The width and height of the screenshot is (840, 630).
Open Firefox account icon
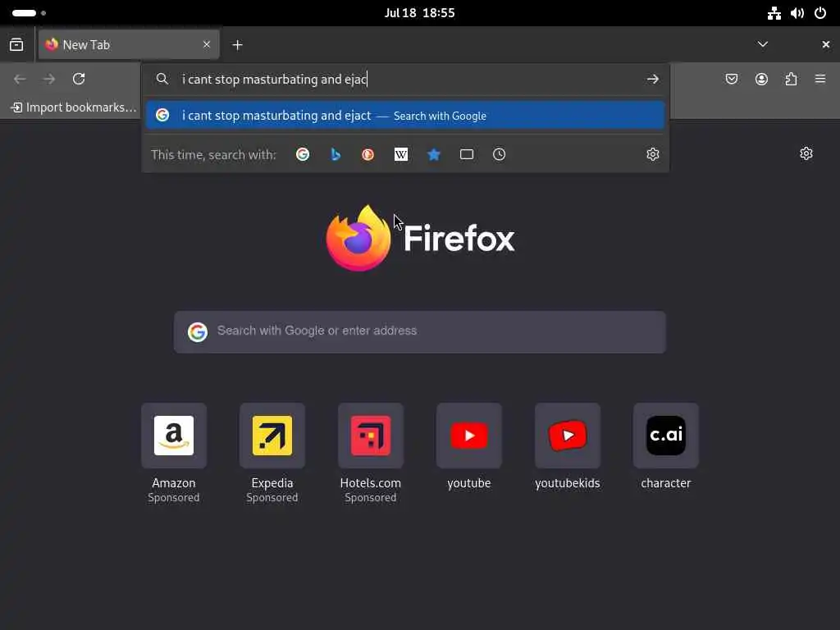pyautogui.click(x=761, y=80)
